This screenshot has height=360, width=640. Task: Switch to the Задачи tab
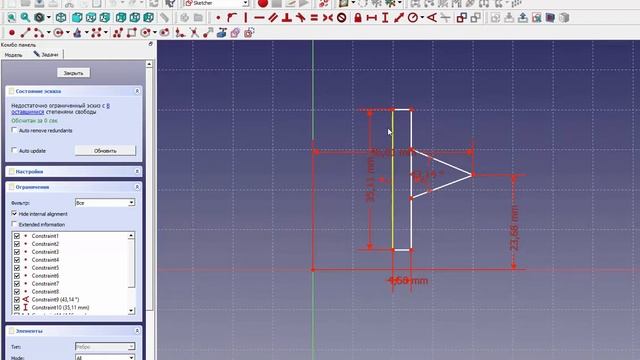[46, 54]
